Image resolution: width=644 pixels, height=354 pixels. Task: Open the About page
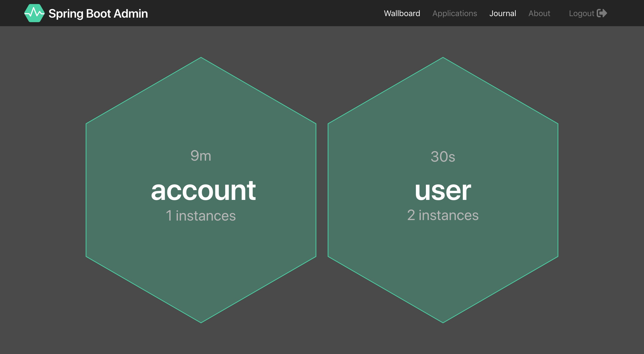pos(539,13)
